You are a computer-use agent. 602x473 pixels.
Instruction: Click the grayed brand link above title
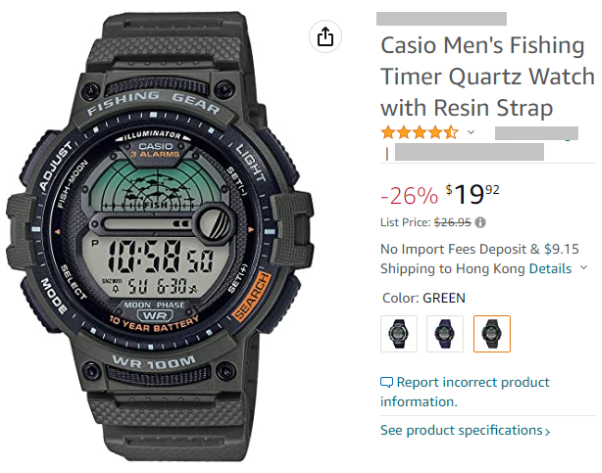coord(441,18)
